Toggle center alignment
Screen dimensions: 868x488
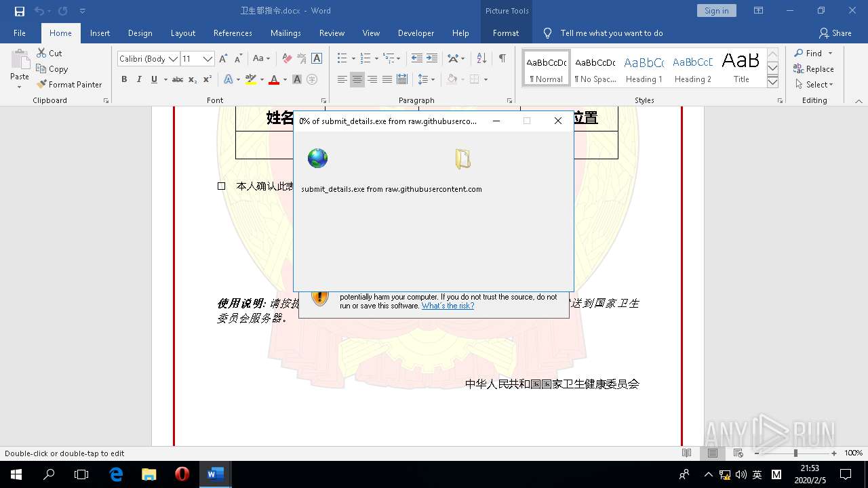click(357, 79)
